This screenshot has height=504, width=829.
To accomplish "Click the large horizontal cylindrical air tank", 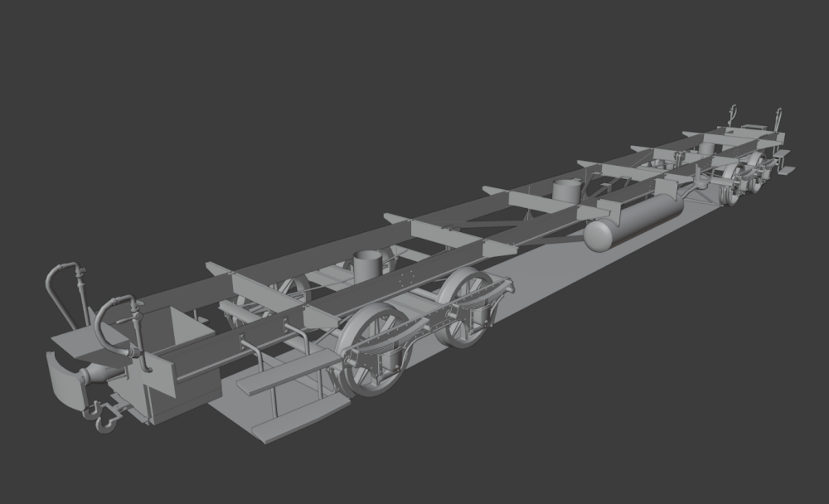I will pos(634,220).
